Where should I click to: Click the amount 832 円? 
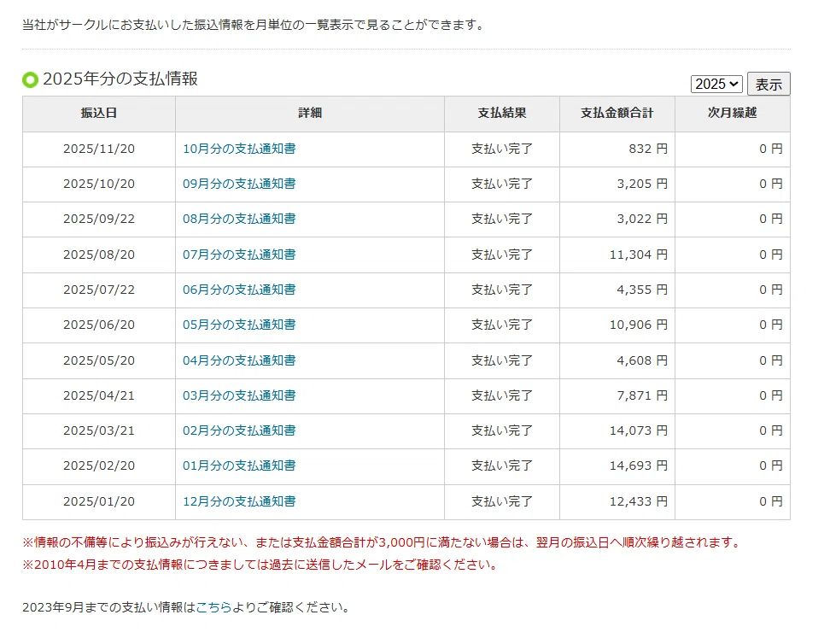click(648, 149)
